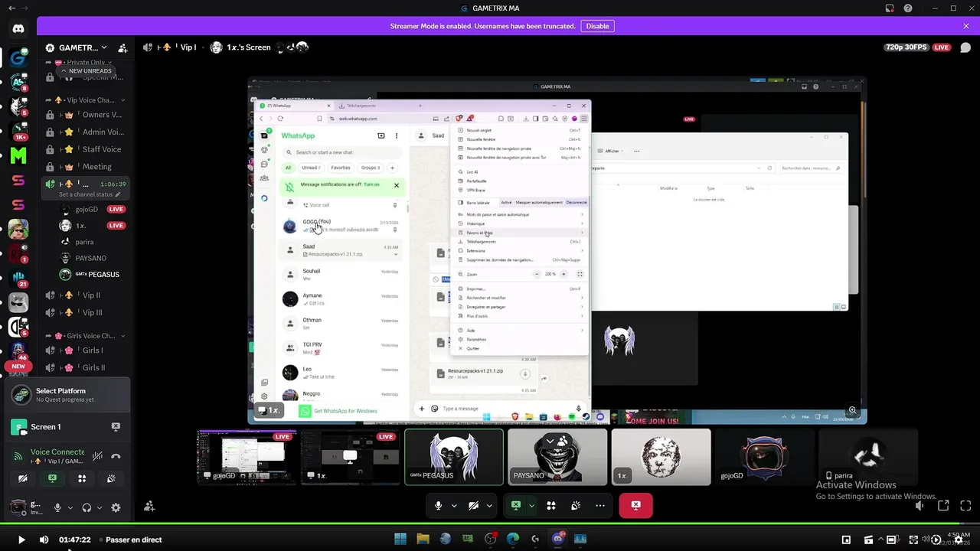Open Discord User Settings gear

pos(116,507)
